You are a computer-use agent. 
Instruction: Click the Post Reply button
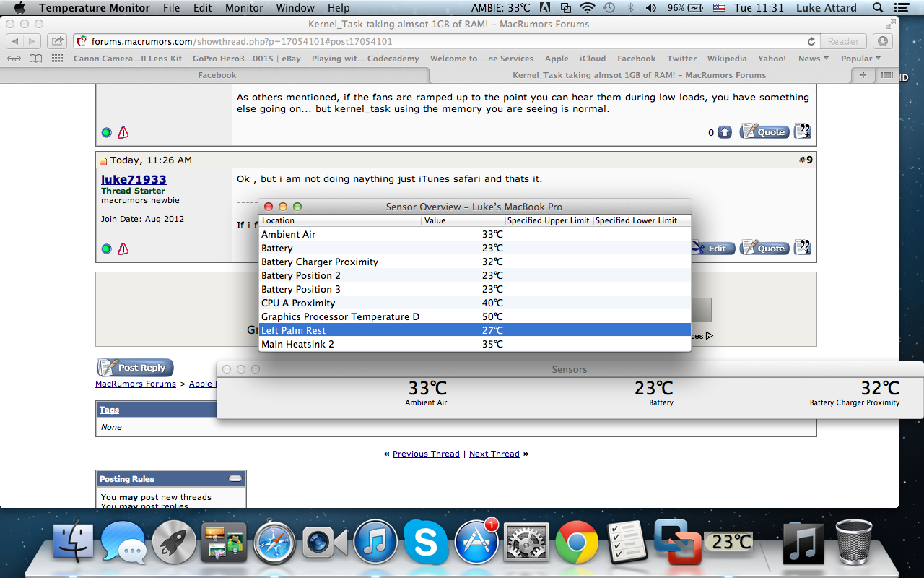(135, 368)
